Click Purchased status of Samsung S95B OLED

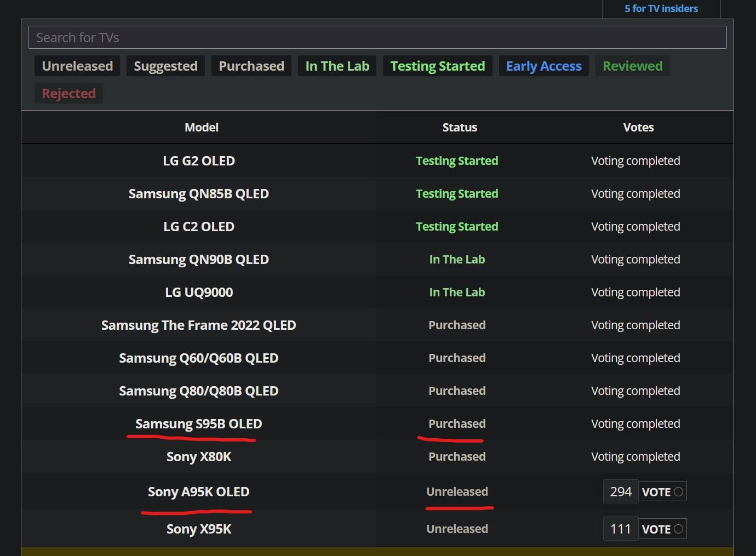point(457,423)
